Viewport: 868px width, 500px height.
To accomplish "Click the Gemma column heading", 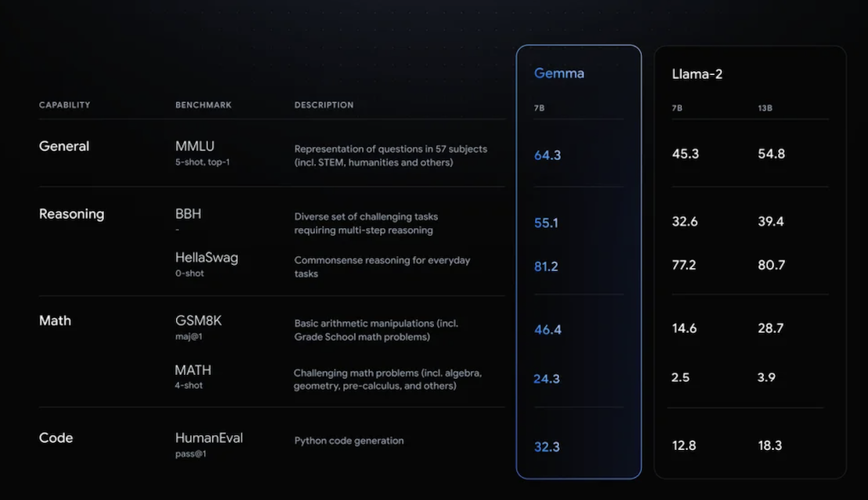I will [558, 73].
